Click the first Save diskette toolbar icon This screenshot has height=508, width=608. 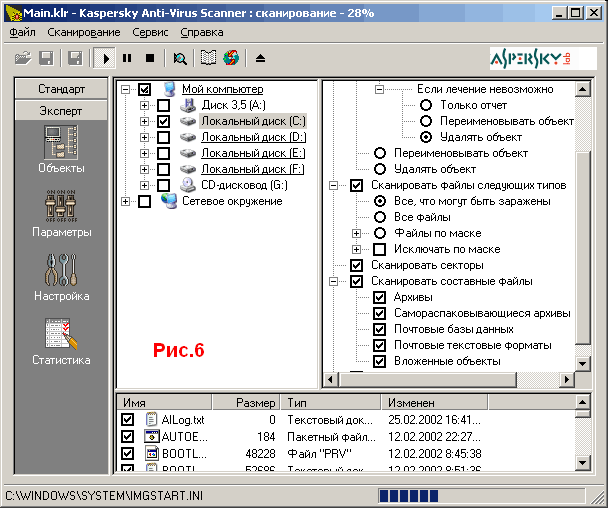point(46,59)
